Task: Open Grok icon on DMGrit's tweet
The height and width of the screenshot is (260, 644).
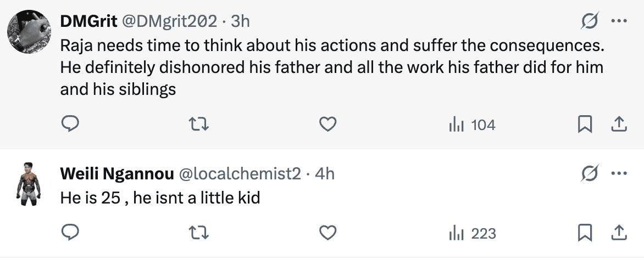Action: pyautogui.click(x=590, y=21)
